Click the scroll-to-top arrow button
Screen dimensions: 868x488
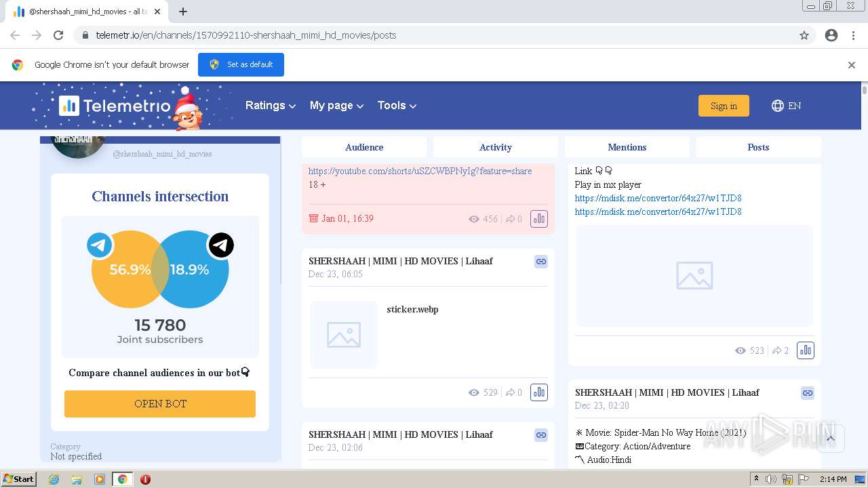pos(830,439)
